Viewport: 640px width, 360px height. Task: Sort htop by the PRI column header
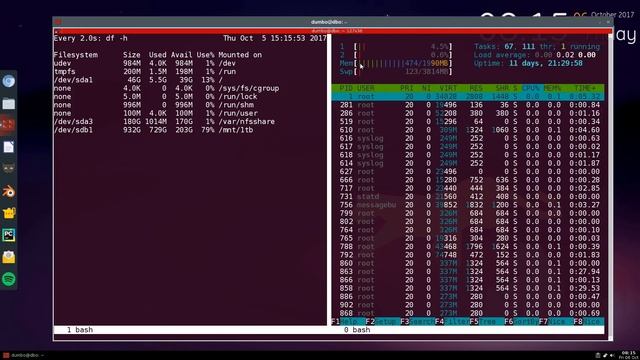click(407, 88)
